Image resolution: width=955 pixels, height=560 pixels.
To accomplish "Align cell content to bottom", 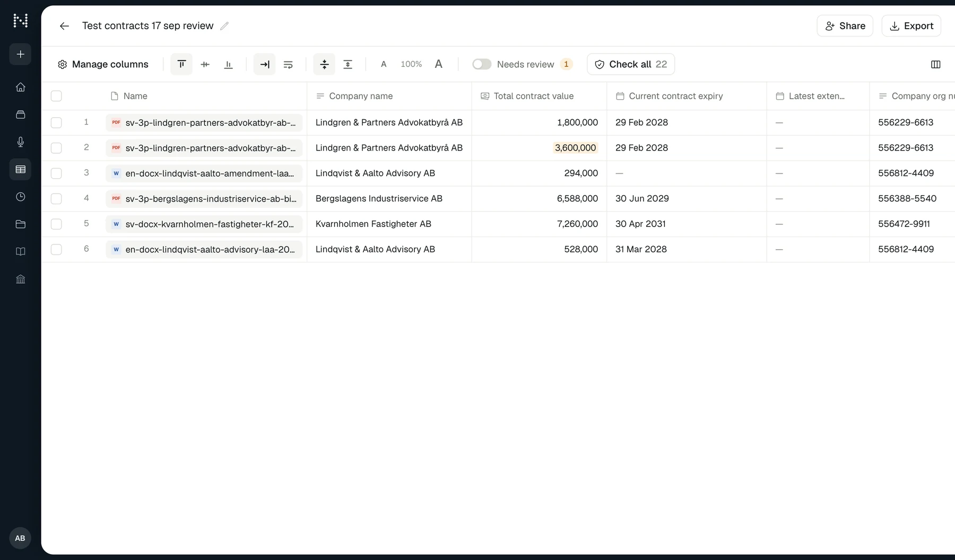I will pyautogui.click(x=228, y=64).
